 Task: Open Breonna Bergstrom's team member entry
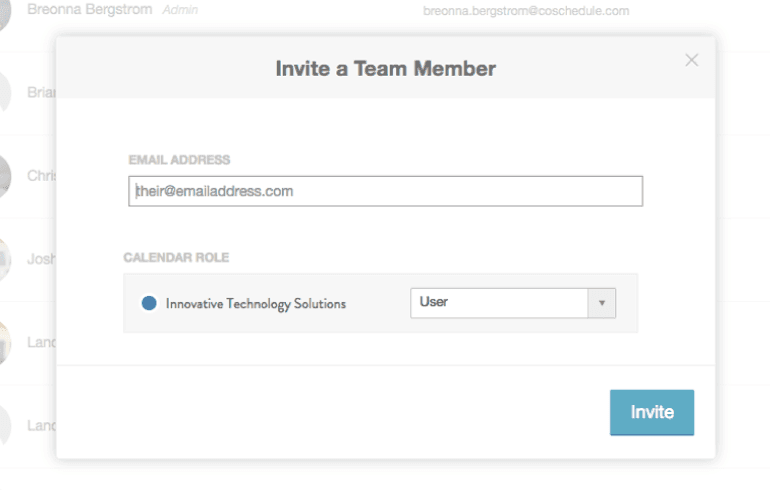(89, 10)
